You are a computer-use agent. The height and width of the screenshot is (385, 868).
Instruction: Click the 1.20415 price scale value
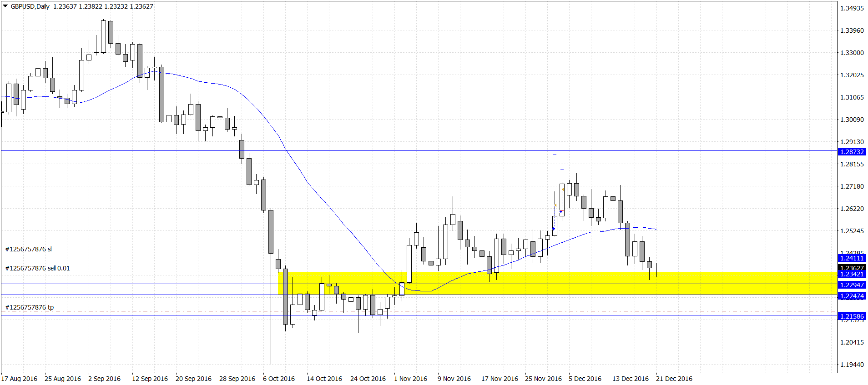pyautogui.click(x=852, y=342)
